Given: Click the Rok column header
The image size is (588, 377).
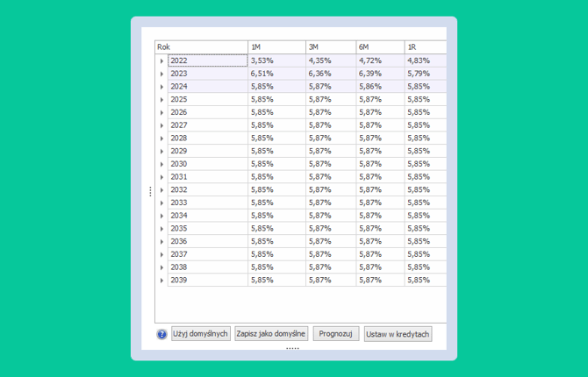Looking at the screenshot, I should tap(201, 47).
